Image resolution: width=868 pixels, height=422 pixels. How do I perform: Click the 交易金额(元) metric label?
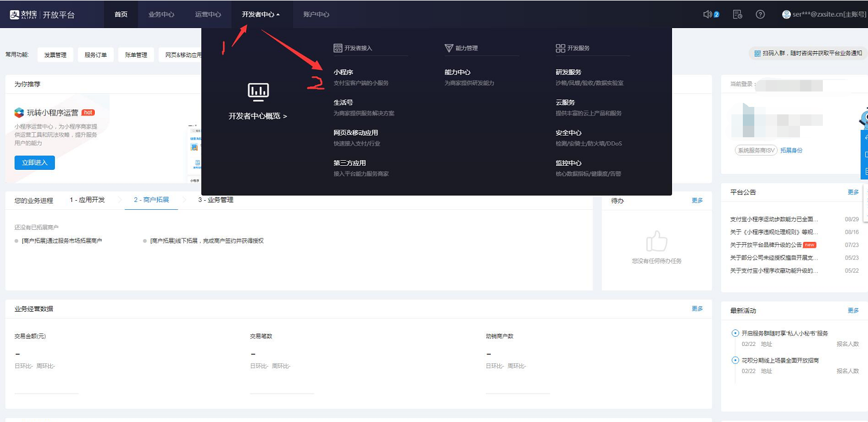click(x=30, y=336)
